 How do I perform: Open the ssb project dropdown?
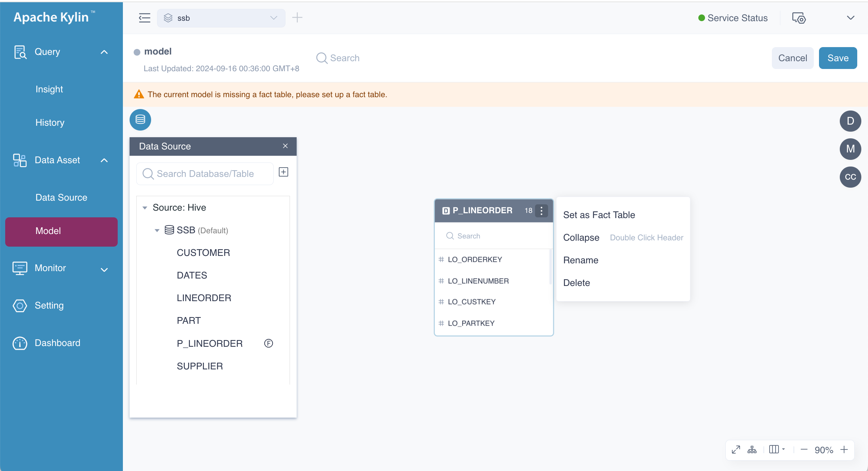coord(221,18)
